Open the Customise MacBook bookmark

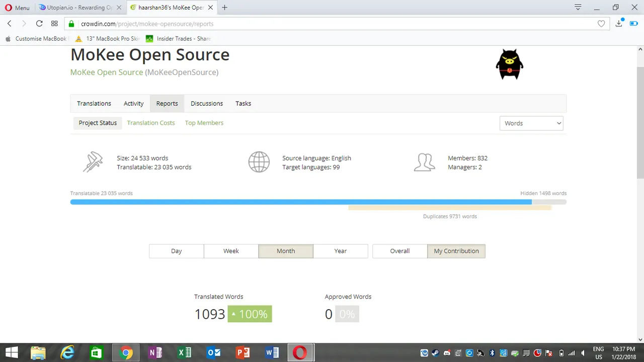[36, 39]
